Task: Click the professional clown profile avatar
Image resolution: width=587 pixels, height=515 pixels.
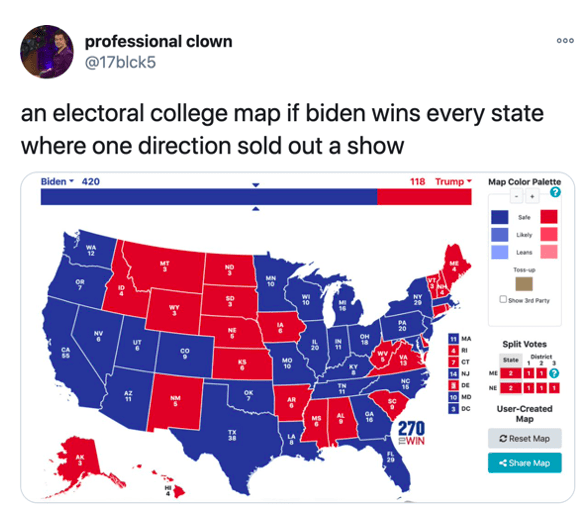Action: (x=47, y=52)
